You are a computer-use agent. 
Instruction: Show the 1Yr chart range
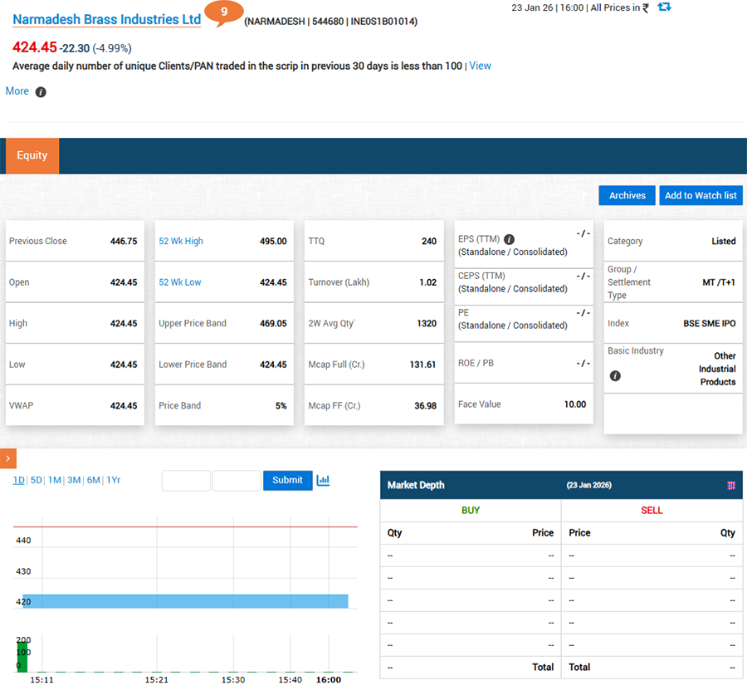pos(114,480)
